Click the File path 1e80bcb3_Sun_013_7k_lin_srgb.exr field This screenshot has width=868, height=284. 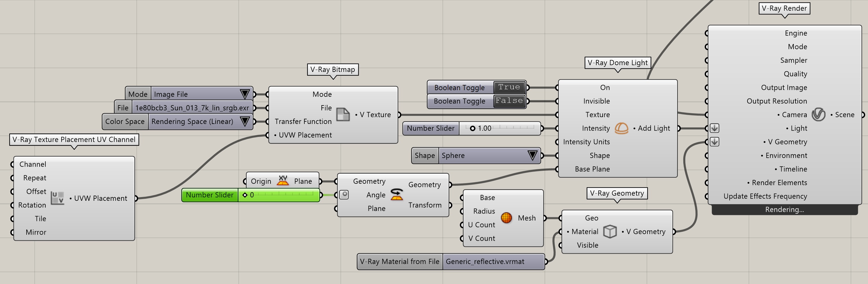(192, 108)
